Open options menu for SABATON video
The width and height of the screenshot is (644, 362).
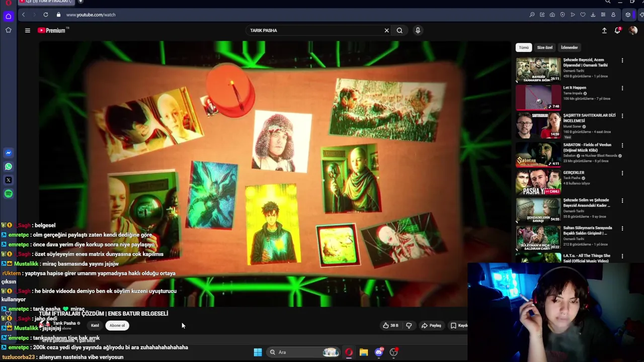(622, 145)
